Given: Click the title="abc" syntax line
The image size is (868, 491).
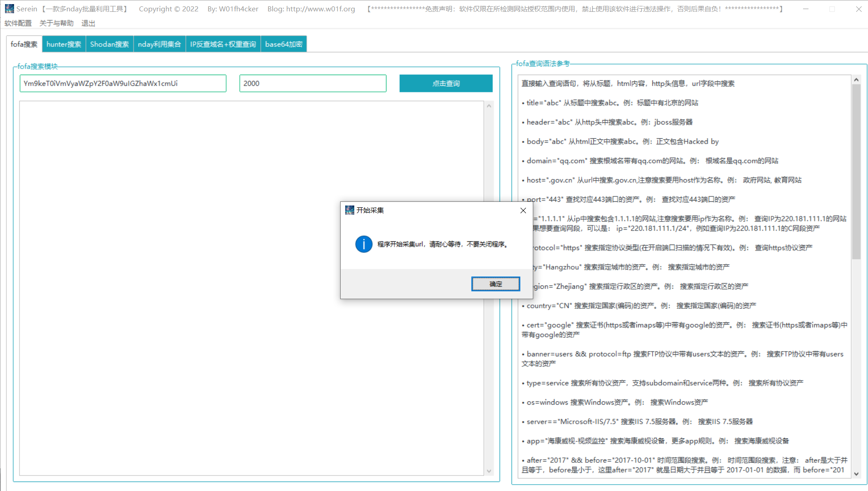Looking at the screenshot, I should point(610,103).
